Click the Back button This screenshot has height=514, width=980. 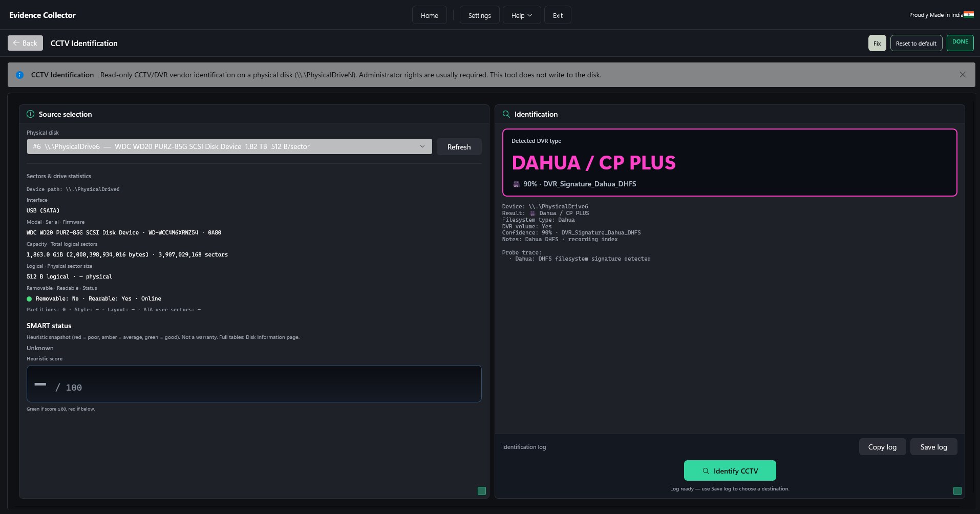click(x=25, y=43)
